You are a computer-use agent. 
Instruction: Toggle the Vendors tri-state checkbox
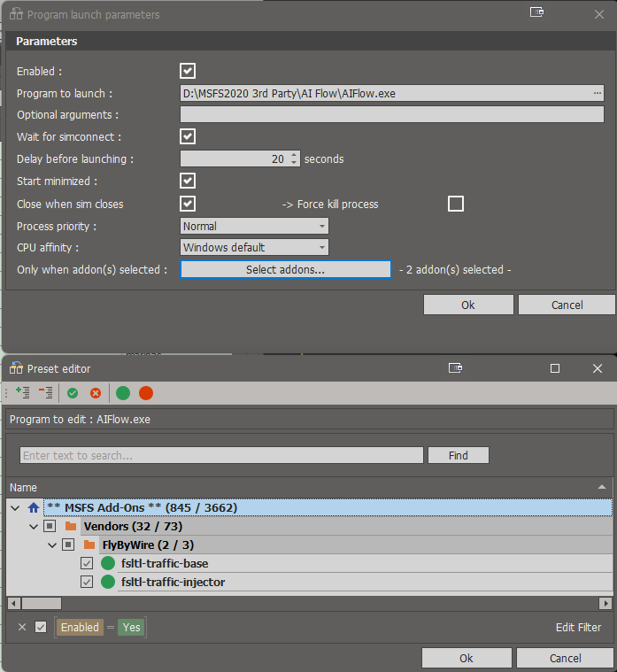click(x=50, y=526)
